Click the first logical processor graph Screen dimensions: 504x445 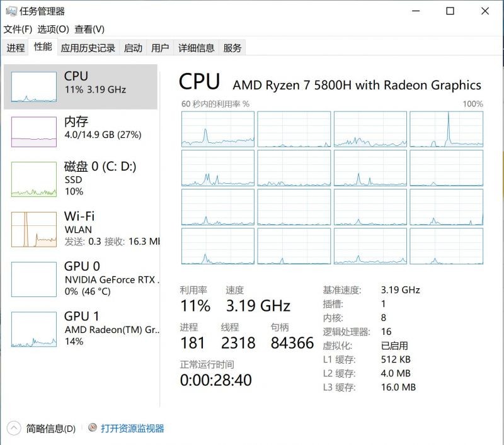tap(218, 129)
